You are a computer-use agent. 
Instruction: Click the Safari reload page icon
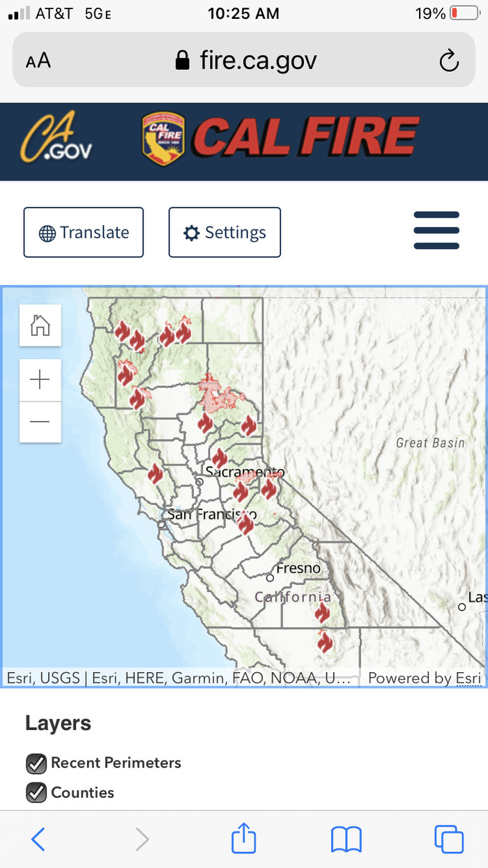point(449,61)
